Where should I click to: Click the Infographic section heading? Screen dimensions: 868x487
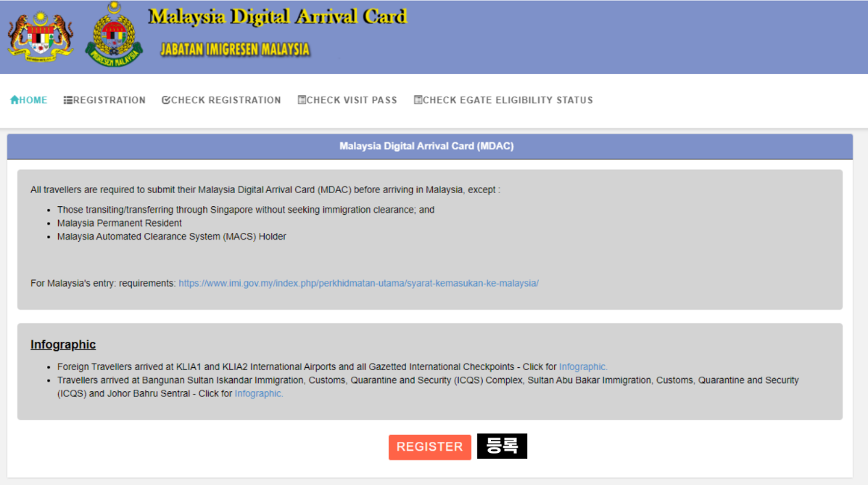pos(63,345)
